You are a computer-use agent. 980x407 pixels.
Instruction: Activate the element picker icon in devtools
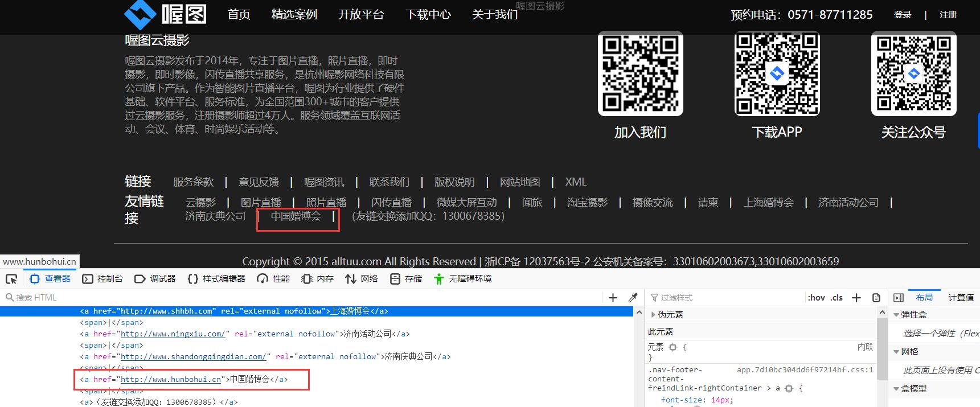click(11, 279)
